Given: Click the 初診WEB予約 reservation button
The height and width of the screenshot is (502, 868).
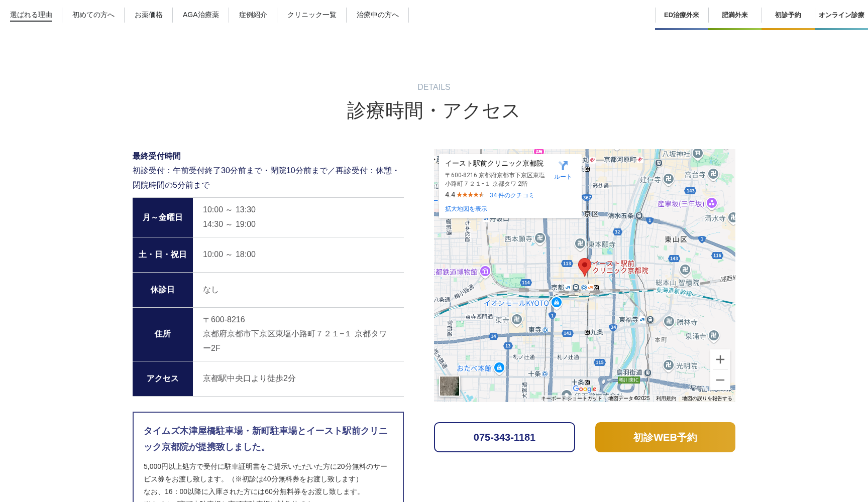Looking at the screenshot, I should tap(665, 437).
